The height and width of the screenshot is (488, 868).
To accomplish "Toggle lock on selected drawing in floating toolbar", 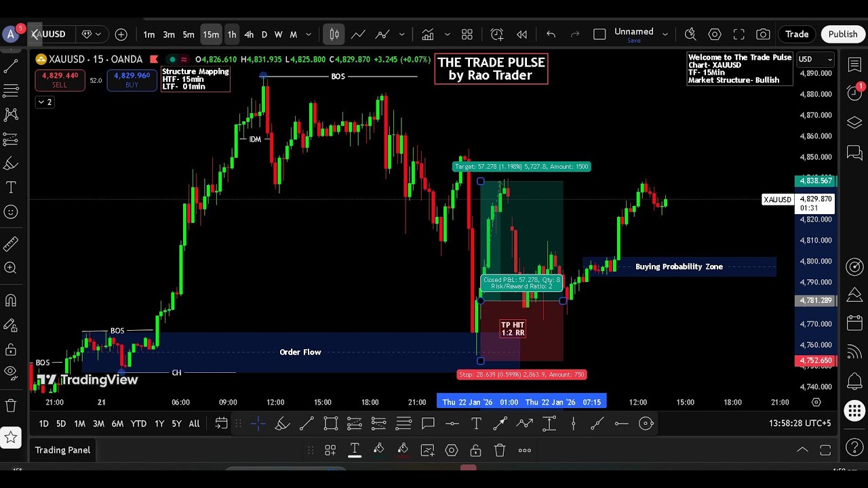I will [x=475, y=450].
